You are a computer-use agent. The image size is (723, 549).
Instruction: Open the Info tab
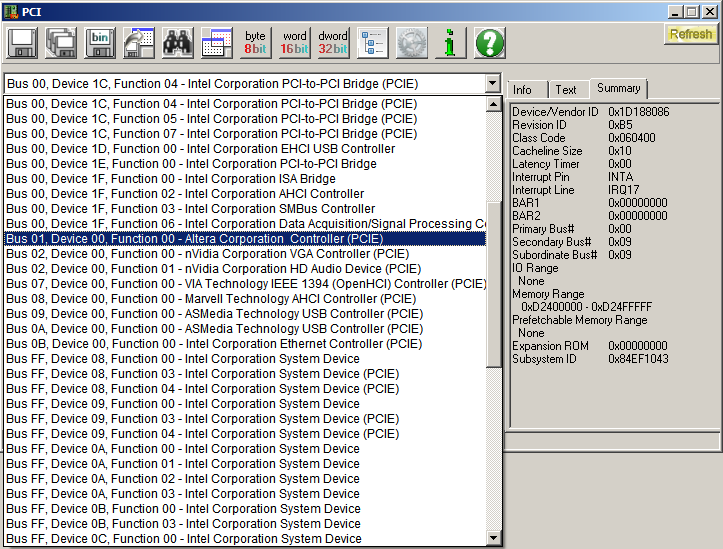pyautogui.click(x=523, y=90)
